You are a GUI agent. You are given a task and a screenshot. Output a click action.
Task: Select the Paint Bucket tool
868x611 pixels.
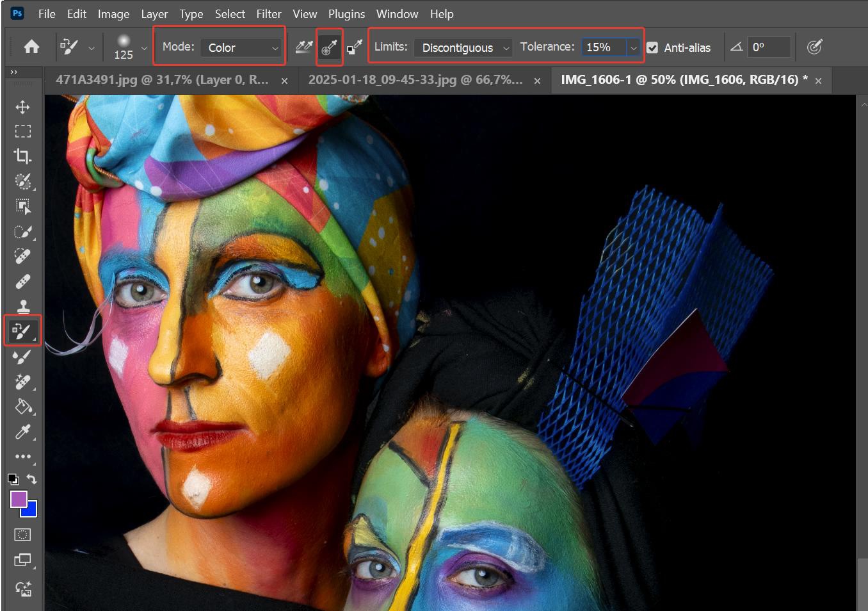(22, 407)
